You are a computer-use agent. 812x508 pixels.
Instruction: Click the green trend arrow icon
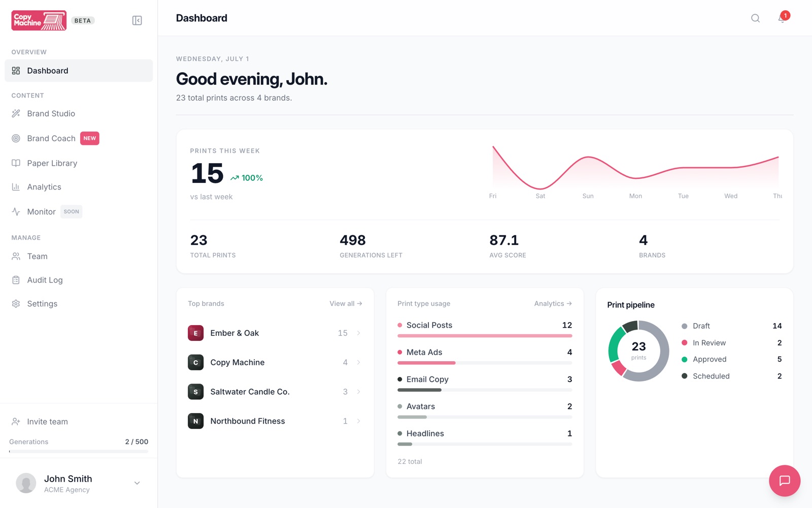coord(234,178)
